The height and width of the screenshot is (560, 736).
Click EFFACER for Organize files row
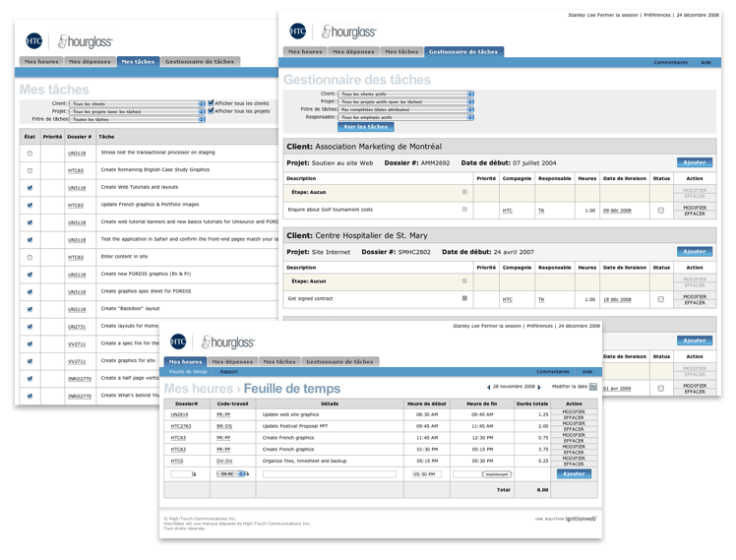[574, 464]
